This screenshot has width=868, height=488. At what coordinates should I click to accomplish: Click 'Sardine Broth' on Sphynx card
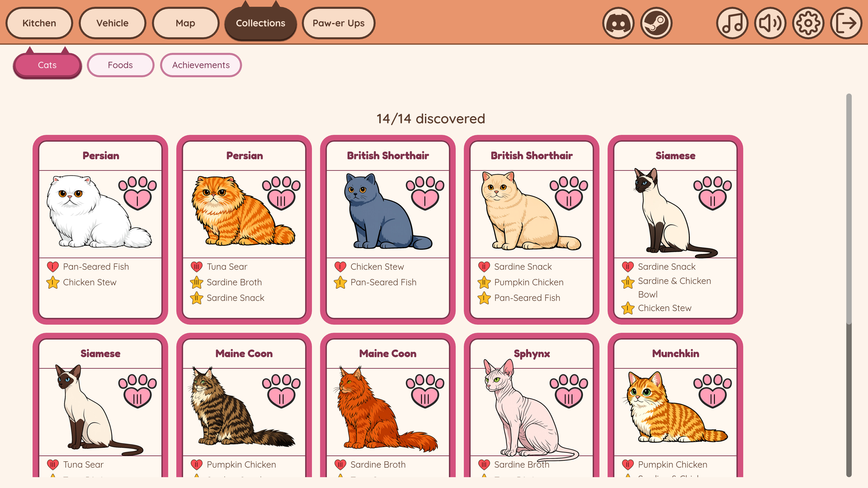[522, 465]
